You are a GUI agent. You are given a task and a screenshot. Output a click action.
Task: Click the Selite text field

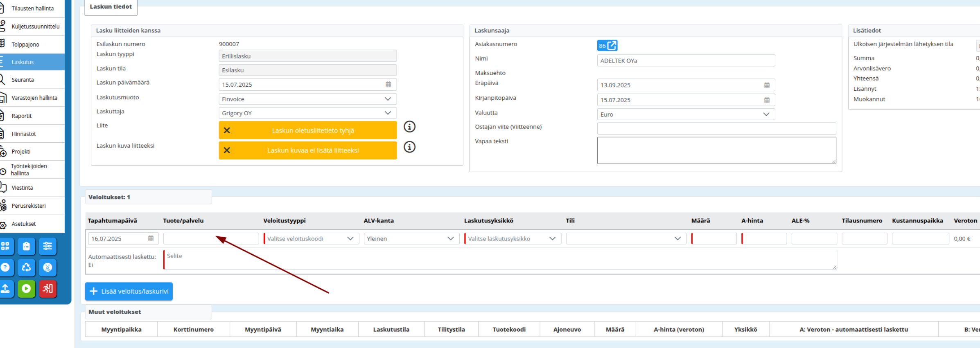[x=499, y=260]
